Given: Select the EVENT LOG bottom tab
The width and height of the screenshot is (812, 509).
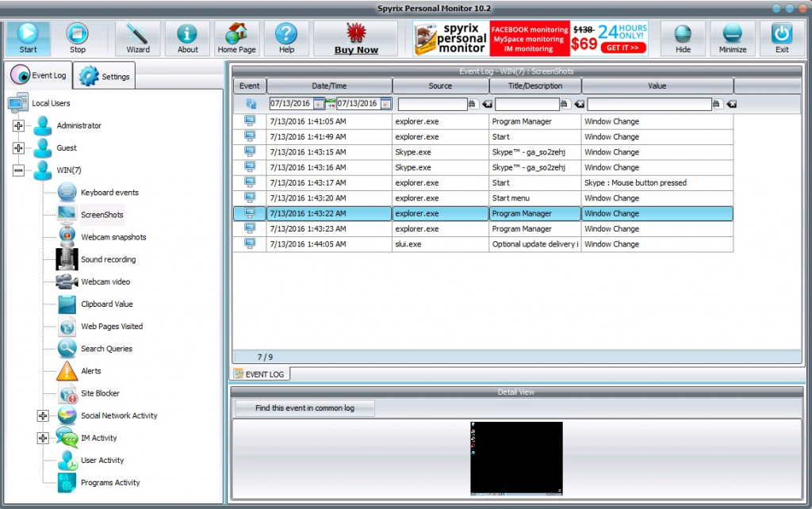Looking at the screenshot, I should 262,373.
